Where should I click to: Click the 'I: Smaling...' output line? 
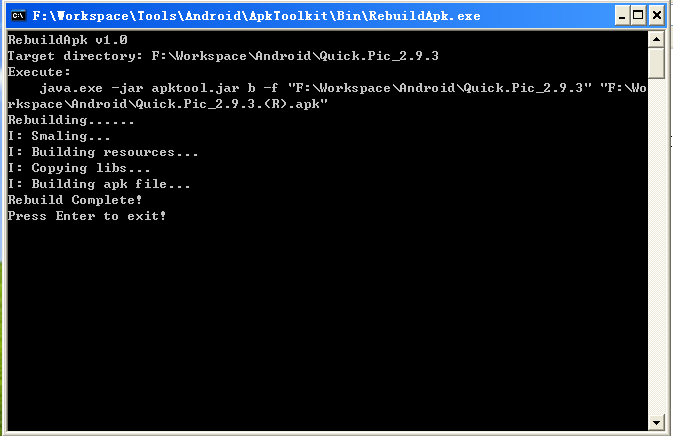click(59, 136)
